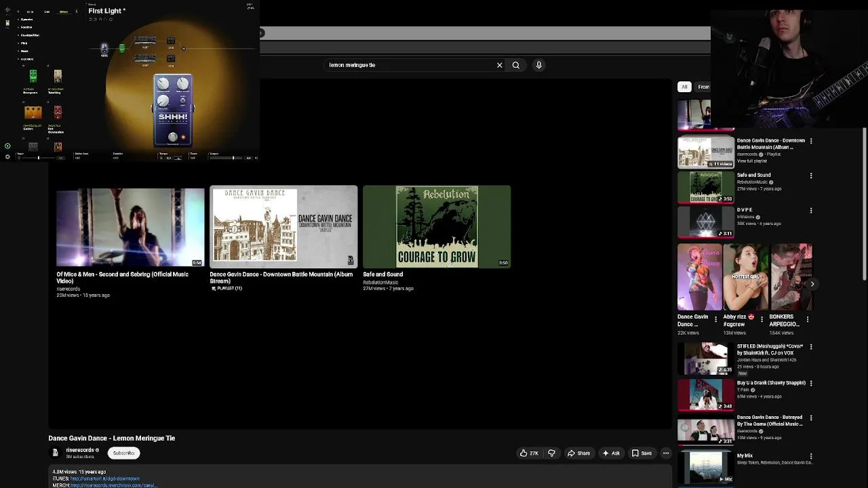Select the From filter chip in sidebar
Image resolution: width=868 pixels, height=488 pixels.
[703, 87]
